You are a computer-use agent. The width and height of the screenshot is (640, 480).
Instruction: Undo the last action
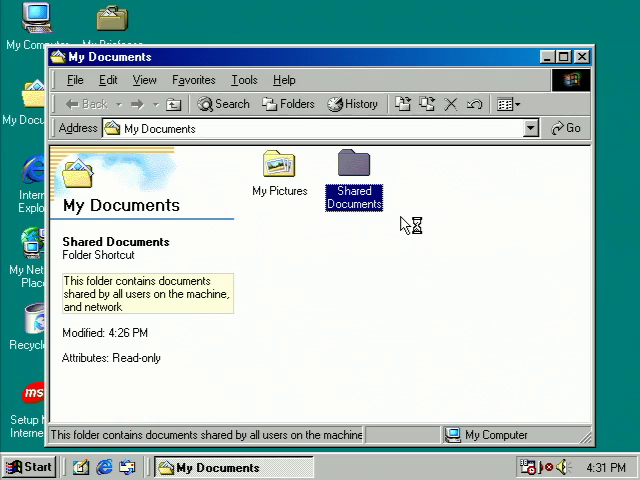point(474,104)
